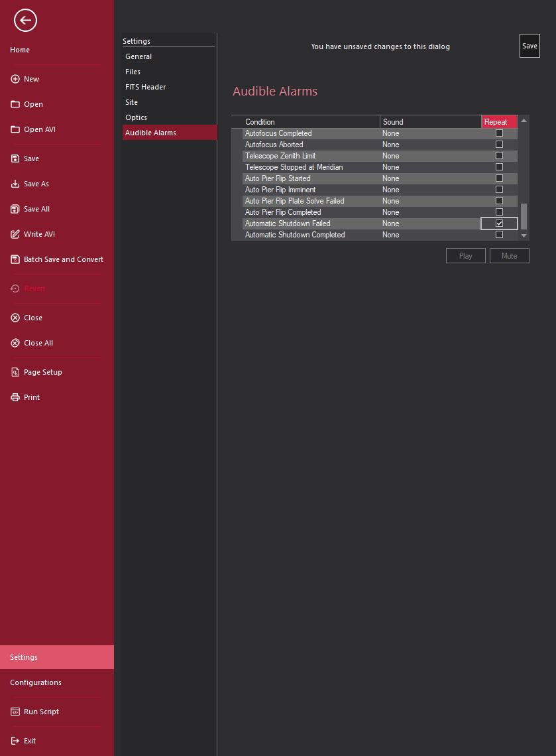Click the Run Script icon
This screenshot has width=556, height=756.
15,712
